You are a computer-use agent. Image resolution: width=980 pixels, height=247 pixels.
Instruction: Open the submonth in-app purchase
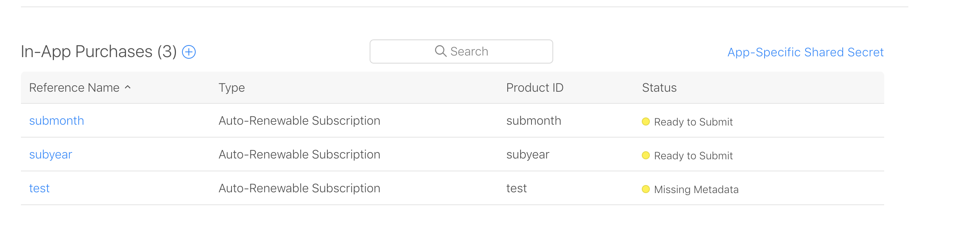click(x=56, y=121)
